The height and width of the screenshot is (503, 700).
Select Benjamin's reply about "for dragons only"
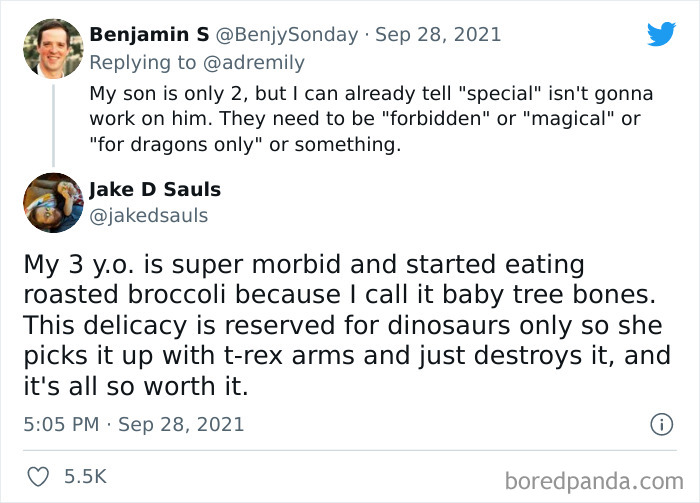tap(370, 119)
